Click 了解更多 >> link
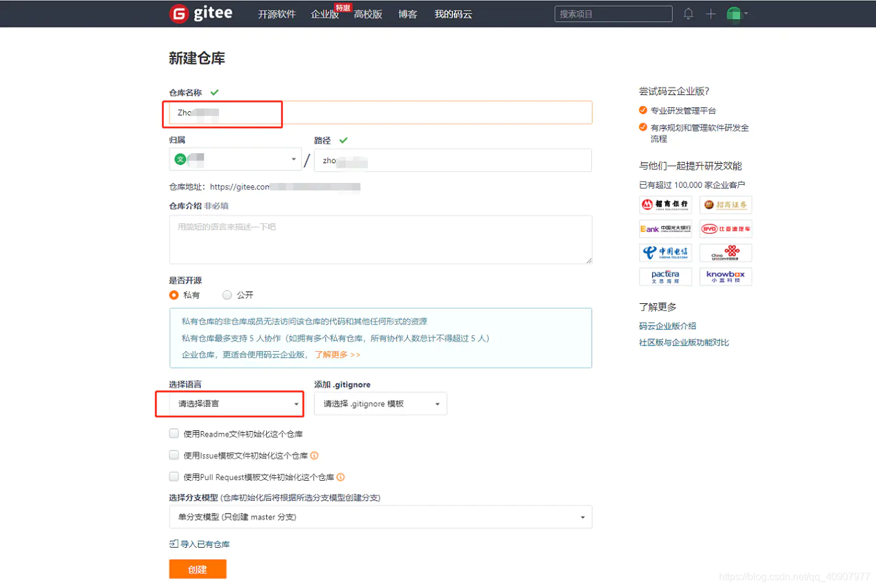876x588 pixels. point(337,355)
